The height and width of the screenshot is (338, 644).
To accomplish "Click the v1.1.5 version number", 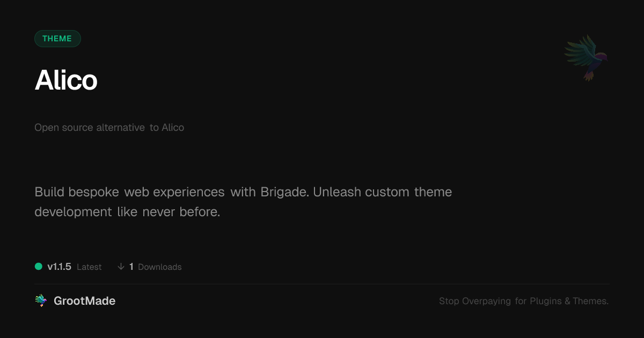I will (59, 267).
